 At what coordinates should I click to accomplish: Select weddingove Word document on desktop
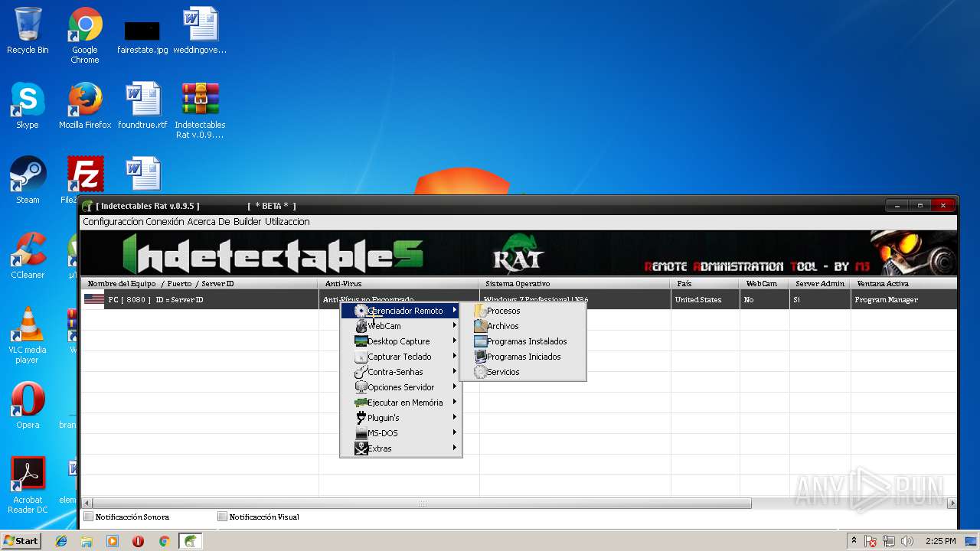click(x=200, y=31)
